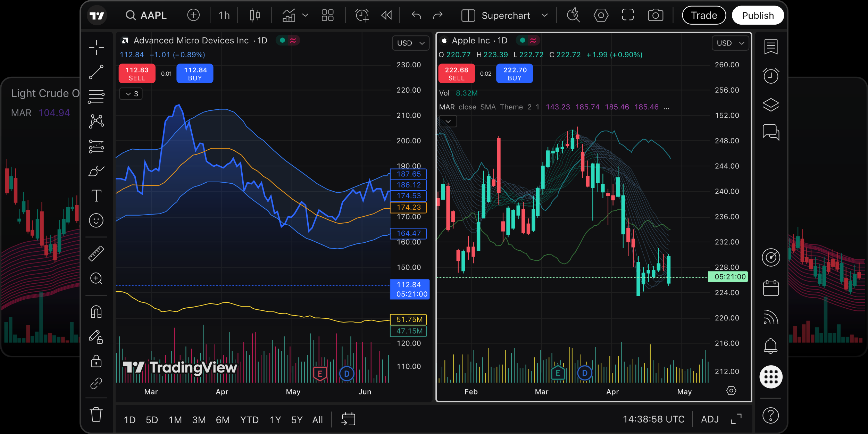Open the watchlist panel icon
The height and width of the screenshot is (434, 868).
(771, 47)
